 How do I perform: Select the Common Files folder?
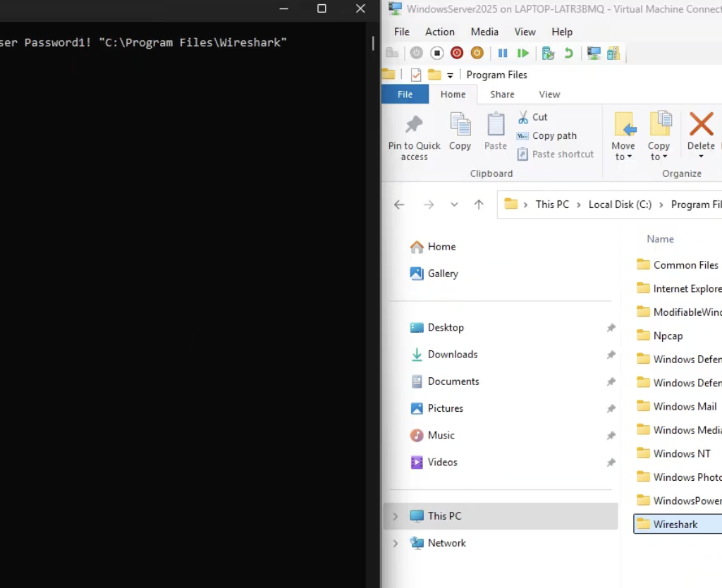click(678, 265)
